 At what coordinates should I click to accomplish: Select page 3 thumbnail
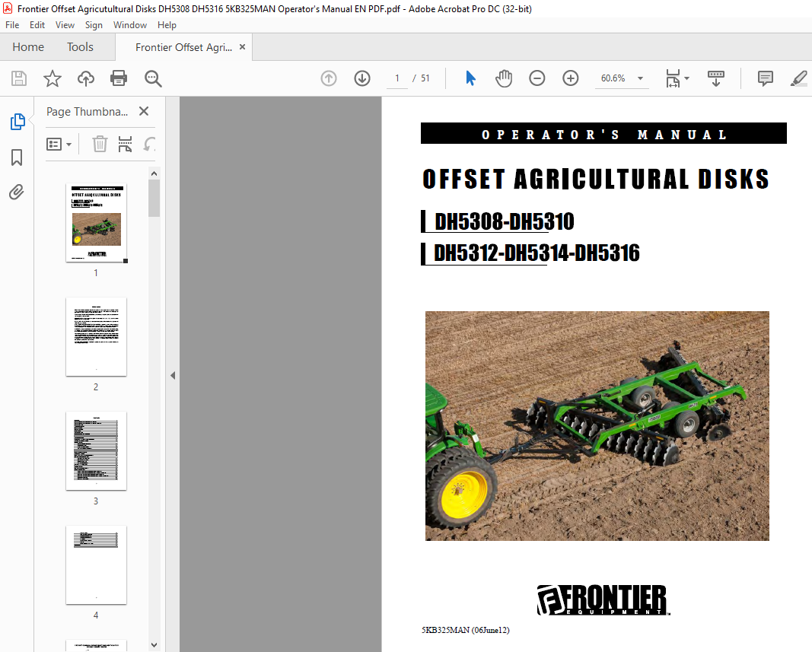click(x=96, y=450)
